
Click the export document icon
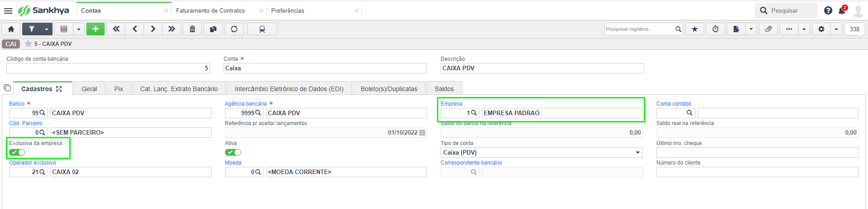736,29
